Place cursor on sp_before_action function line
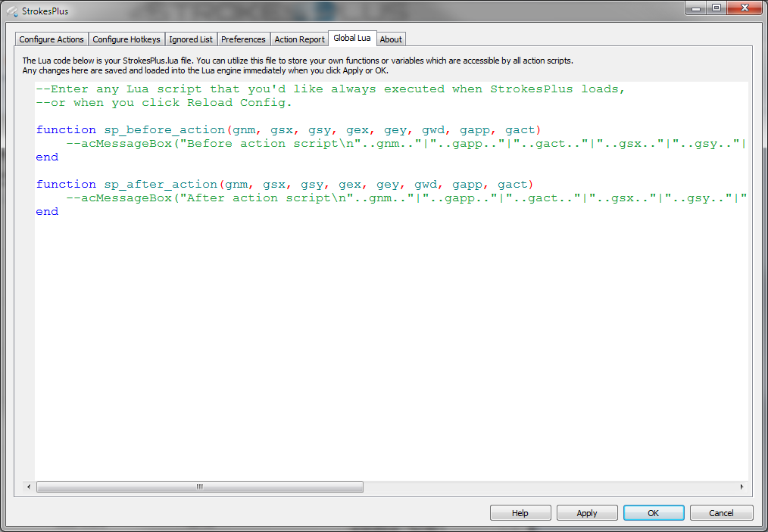 [288, 129]
